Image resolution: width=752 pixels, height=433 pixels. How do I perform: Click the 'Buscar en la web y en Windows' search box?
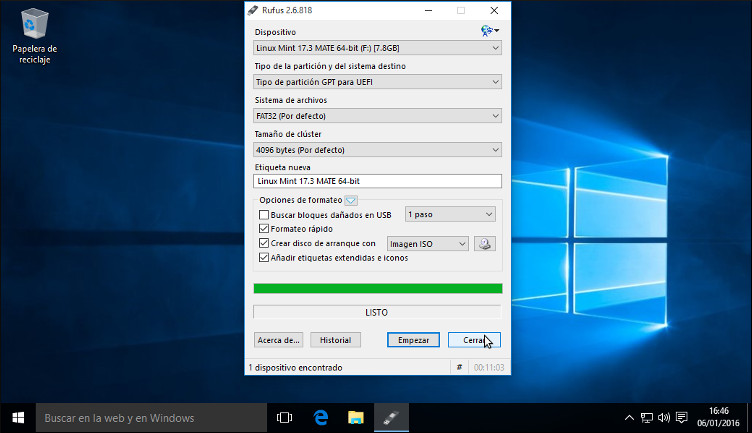(151, 418)
